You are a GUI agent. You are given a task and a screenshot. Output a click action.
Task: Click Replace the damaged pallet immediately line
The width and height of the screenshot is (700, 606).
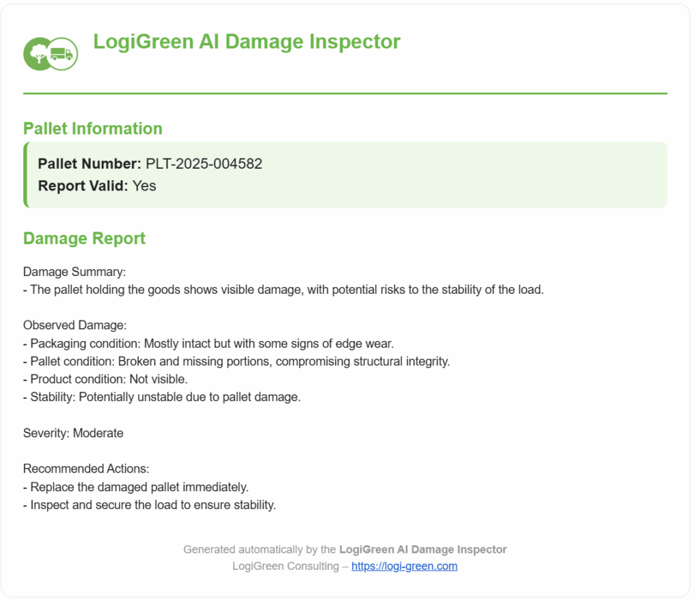135,487
